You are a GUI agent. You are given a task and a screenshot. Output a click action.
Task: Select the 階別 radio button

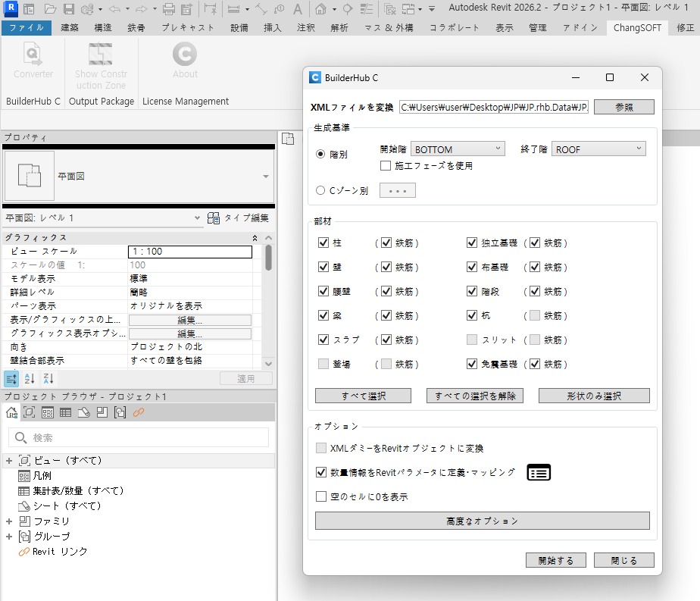coord(320,154)
